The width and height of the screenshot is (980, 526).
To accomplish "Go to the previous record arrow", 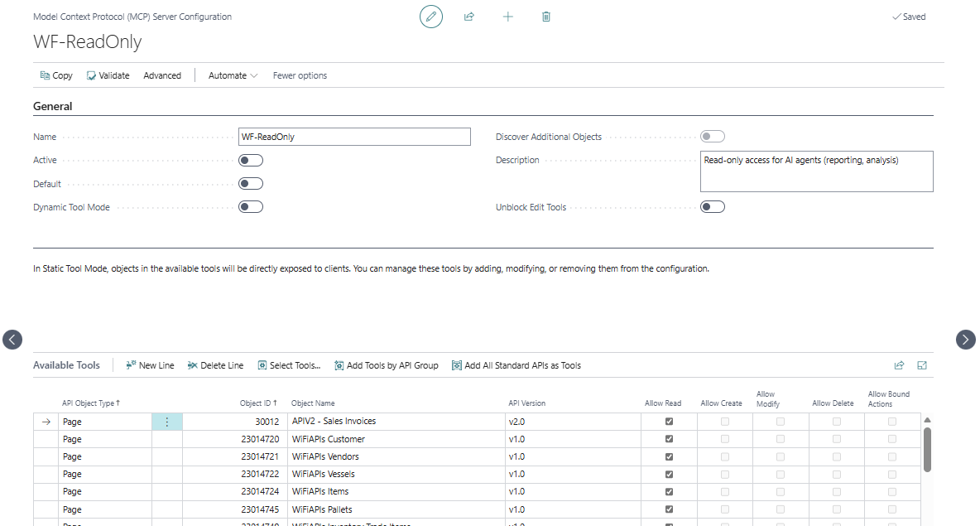I will click(12, 340).
